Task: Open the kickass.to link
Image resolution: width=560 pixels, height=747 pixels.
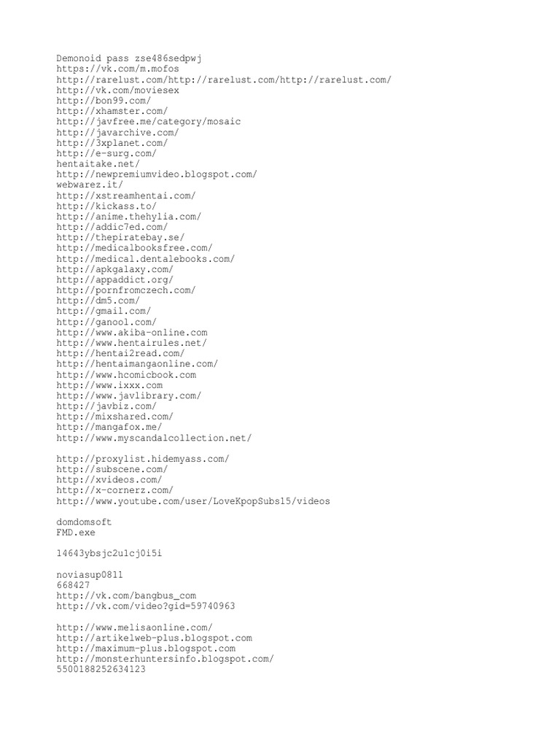Action: click(x=106, y=206)
